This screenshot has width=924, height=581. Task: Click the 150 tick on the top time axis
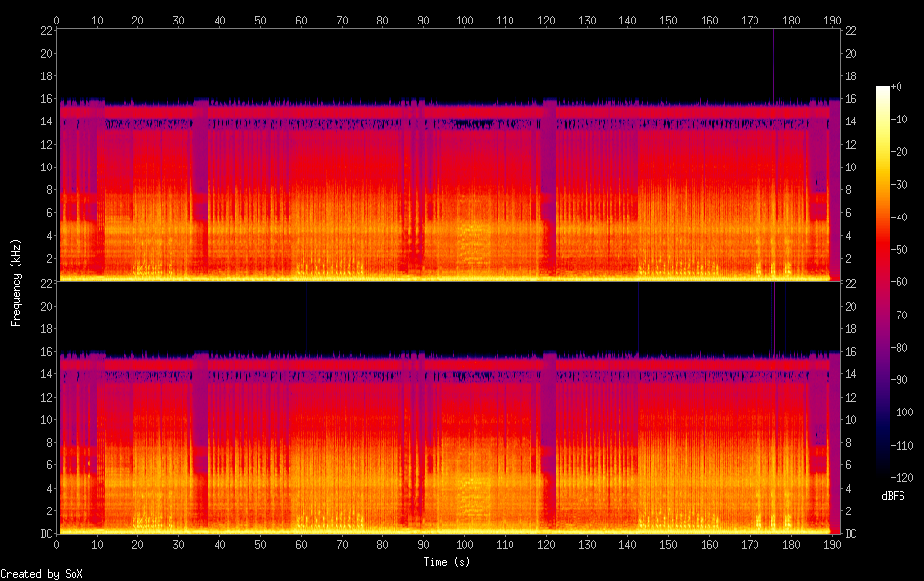coord(668,19)
